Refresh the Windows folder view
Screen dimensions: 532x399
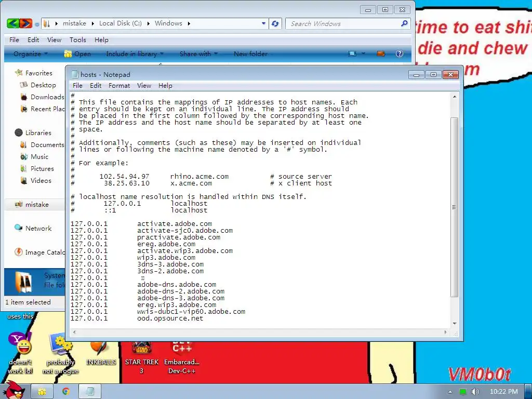point(275,23)
